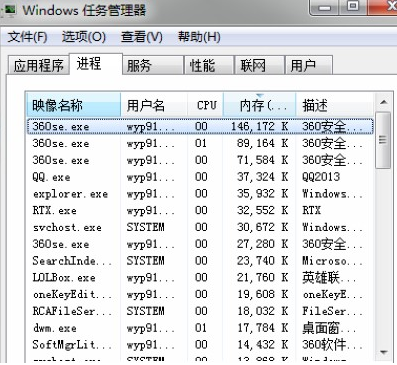Image resolution: width=397 pixels, height=365 pixels.
Task: Select 360se.exe row with 71,584 K
Action: coord(200,160)
